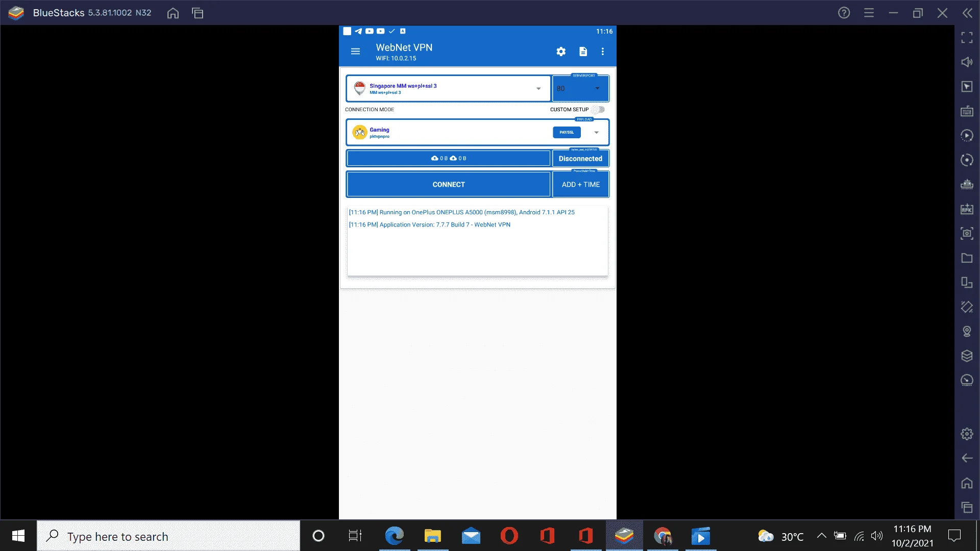Click the Android back arrow in sidebar
Image resolution: width=980 pixels, height=551 pixels.
[x=967, y=458]
